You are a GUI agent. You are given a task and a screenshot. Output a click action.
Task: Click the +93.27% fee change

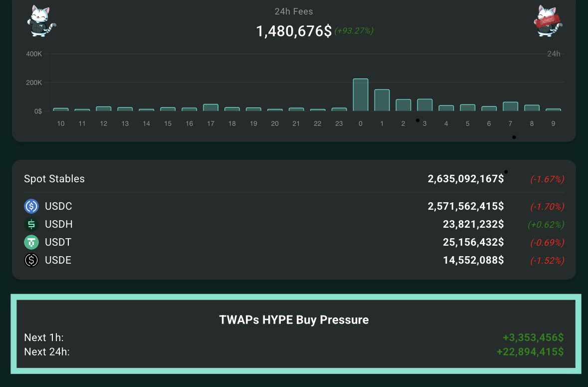pos(354,31)
